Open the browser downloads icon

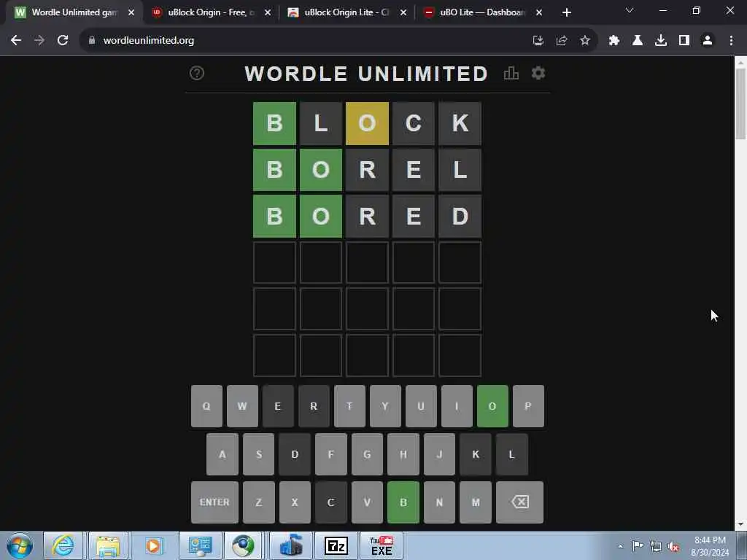[661, 41]
